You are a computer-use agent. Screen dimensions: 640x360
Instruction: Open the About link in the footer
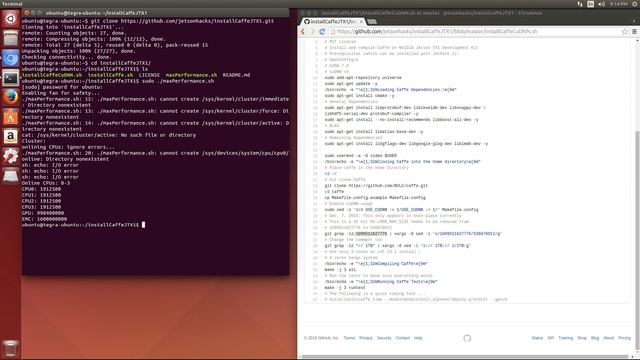(609, 338)
